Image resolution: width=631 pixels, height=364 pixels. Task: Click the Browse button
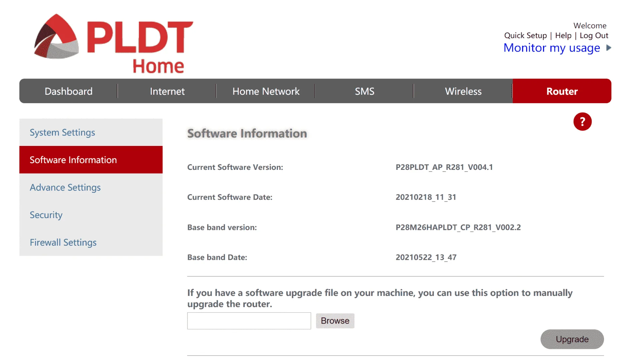335,321
